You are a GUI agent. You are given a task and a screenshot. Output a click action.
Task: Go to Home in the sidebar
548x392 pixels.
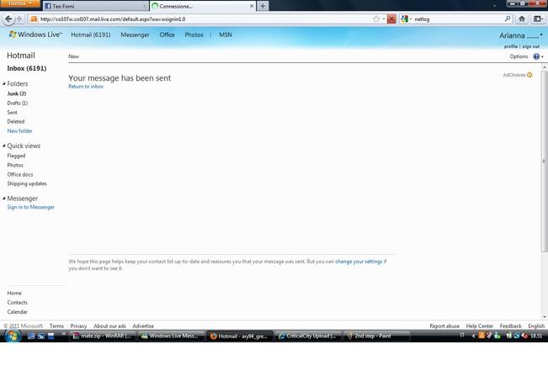click(x=14, y=293)
